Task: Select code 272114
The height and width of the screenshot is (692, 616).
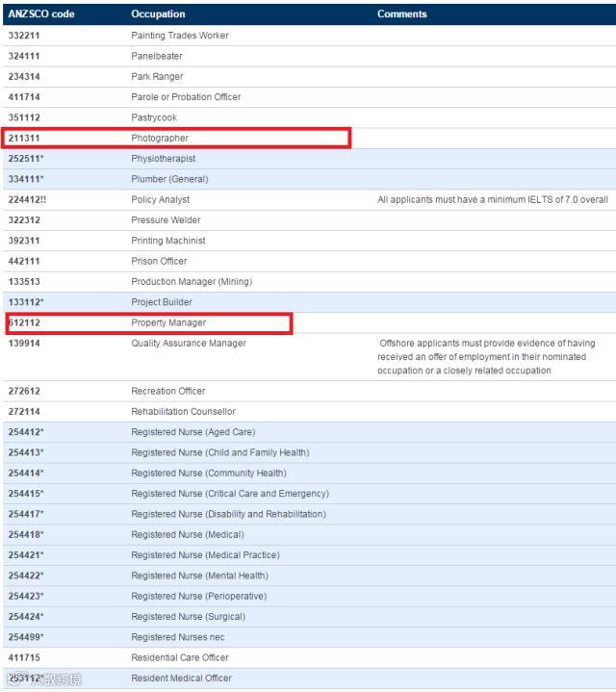Action: 24,411
